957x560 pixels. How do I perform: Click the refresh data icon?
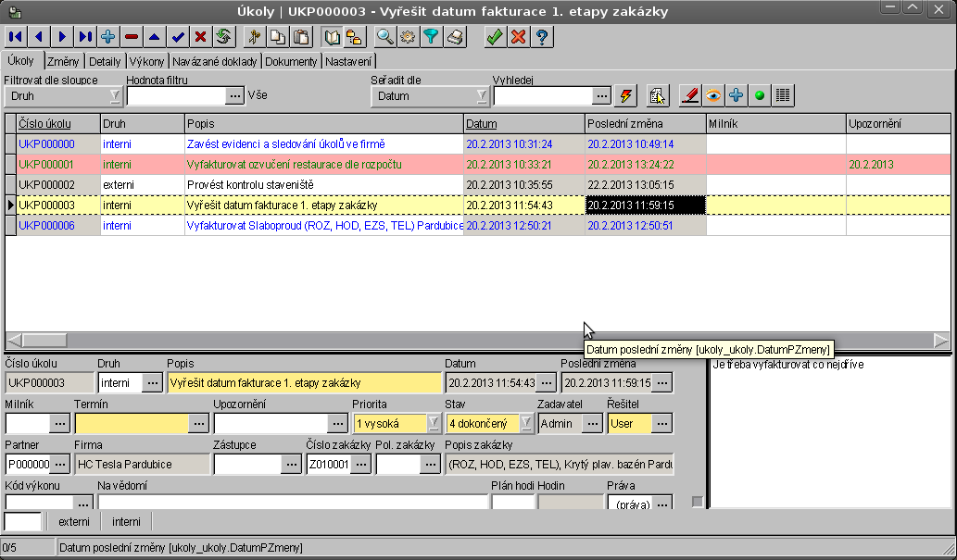(223, 37)
